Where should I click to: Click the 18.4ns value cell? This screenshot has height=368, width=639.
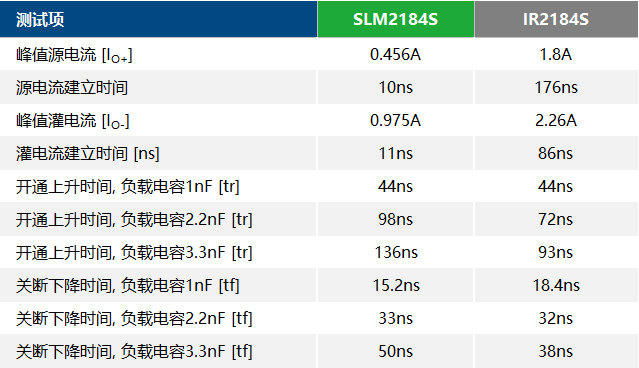[x=556, y=285]
